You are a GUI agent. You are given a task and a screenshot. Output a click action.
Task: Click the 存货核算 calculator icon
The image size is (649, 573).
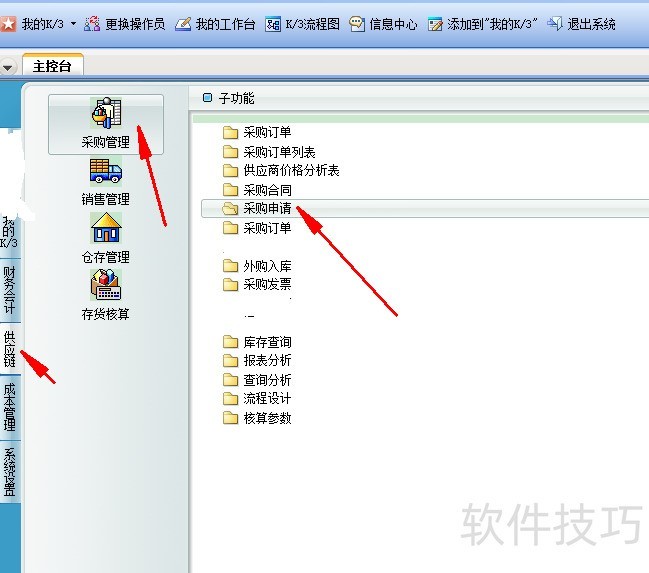[x=105, y=287]
